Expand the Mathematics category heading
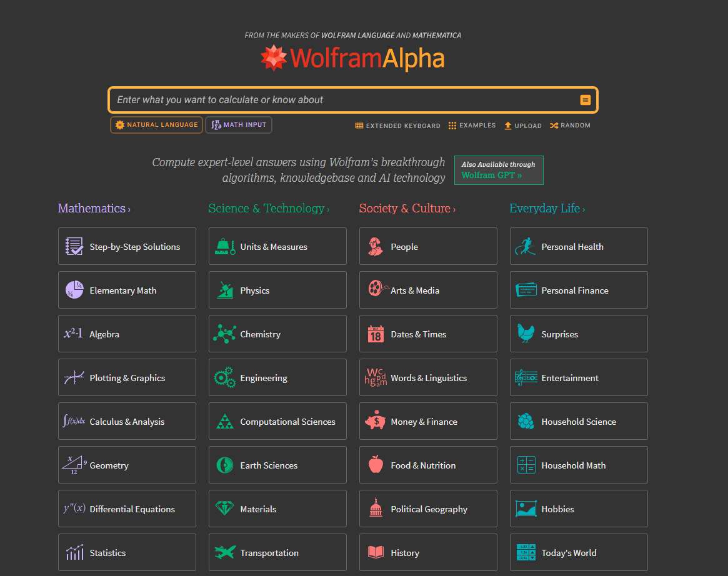 pos(94,209)
